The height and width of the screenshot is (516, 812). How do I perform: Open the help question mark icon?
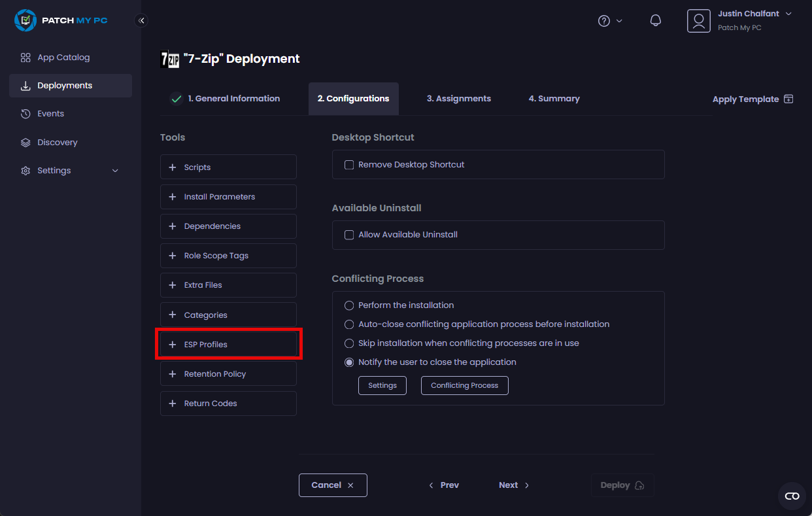click(x=604, y=21)
